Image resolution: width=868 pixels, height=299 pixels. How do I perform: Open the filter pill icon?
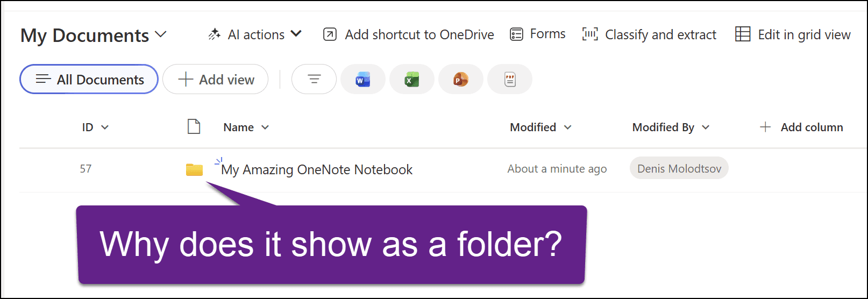(x=314, y=79)
